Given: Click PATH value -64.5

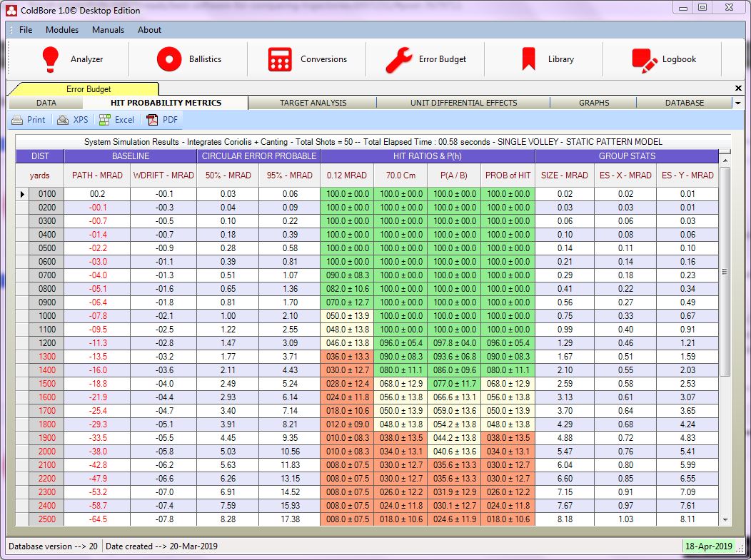Looking at the screenshot, I should (97, 519).
